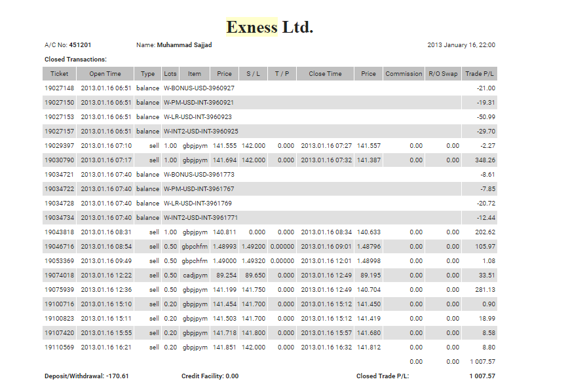The width and height of the screenshot is (568, 392).
Task: Click the -50.99 Trade P/L value
Action: point(485,117)
